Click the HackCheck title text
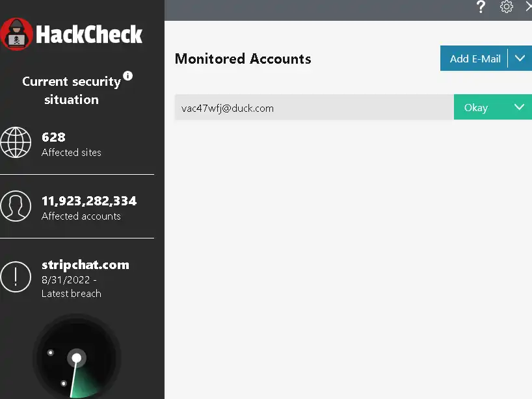 click(89, 34)
